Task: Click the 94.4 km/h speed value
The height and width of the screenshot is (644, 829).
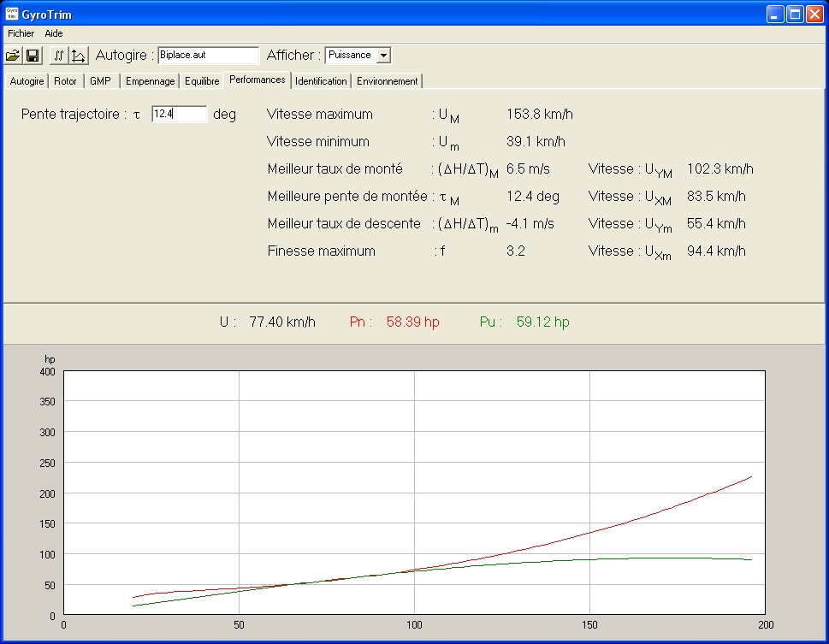Action: pyautogui.click(x=716, y=251)
